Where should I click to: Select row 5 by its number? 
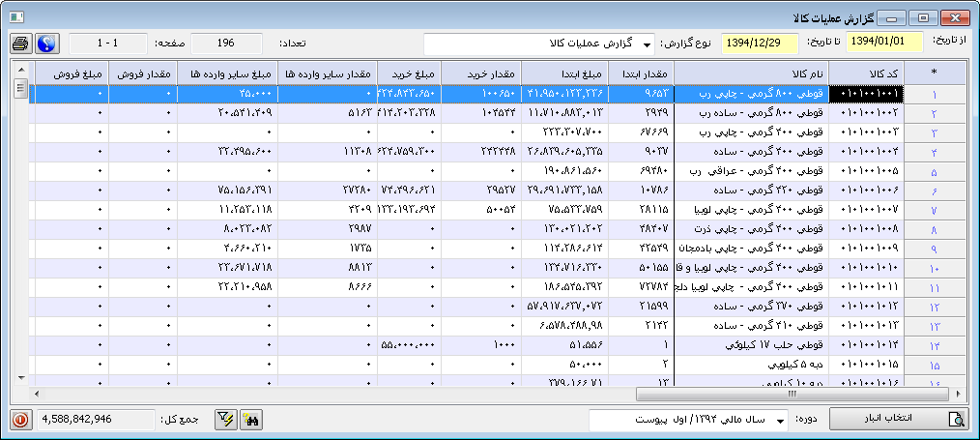click(935, 171)
